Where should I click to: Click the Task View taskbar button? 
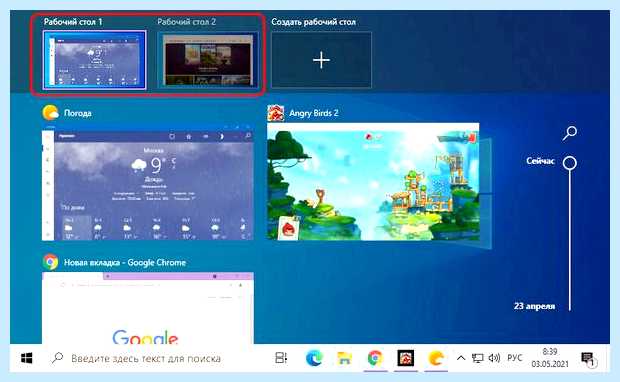[281, 358]
